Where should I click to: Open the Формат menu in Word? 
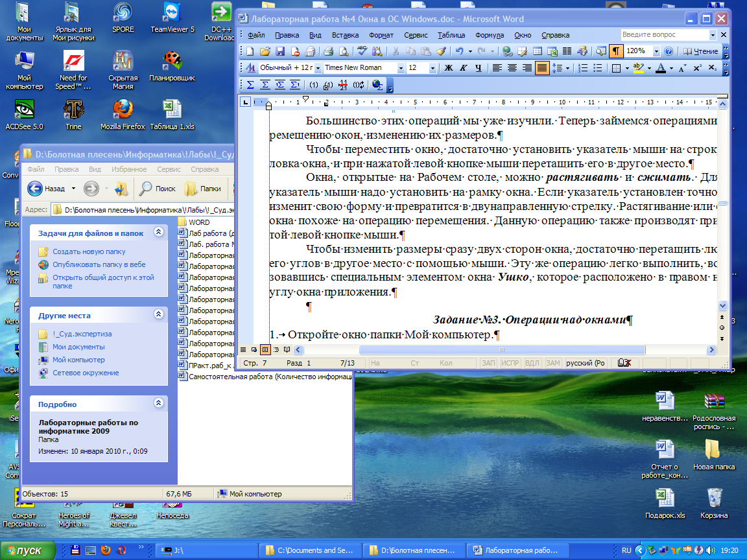[x=381, y=35]
